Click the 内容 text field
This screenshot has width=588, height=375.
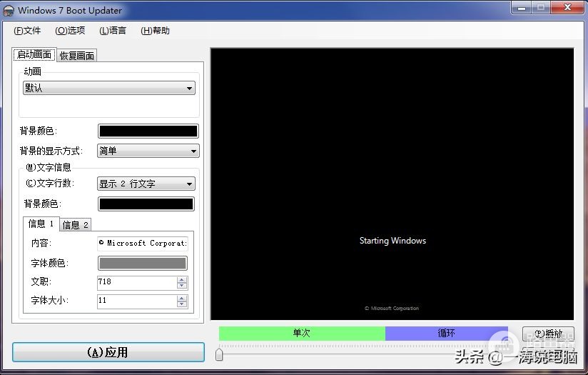[143, 243]
